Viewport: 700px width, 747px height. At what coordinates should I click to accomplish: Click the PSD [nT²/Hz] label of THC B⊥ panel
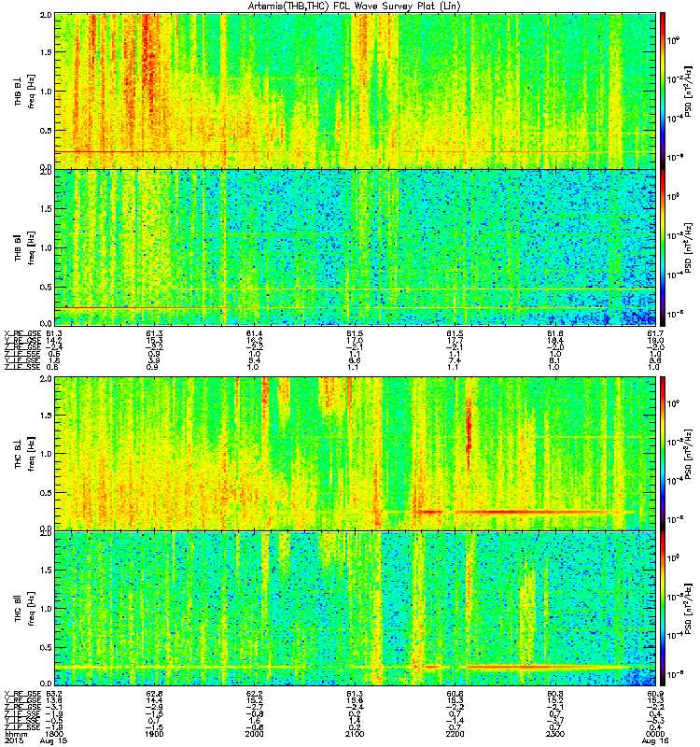pyautogui.click(x=688, y=453)
